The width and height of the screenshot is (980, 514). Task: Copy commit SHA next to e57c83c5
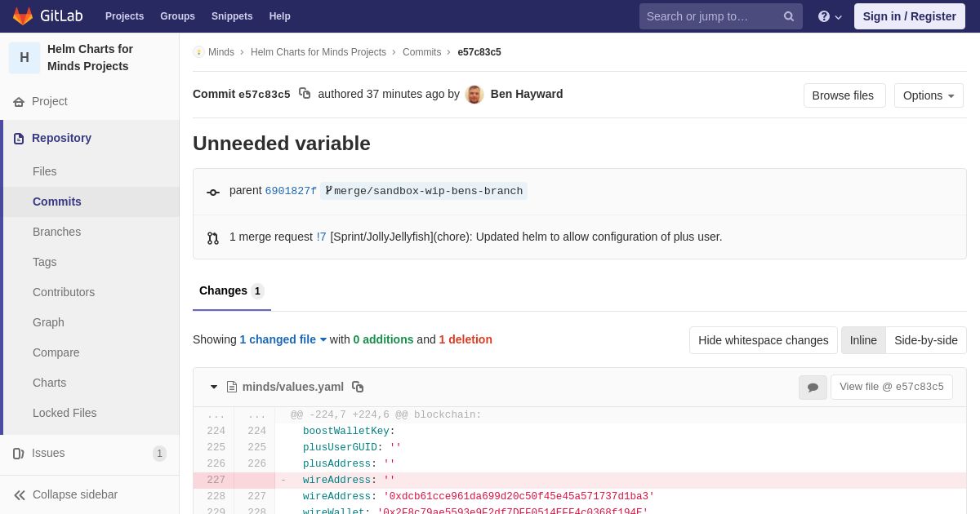point(305,94)
